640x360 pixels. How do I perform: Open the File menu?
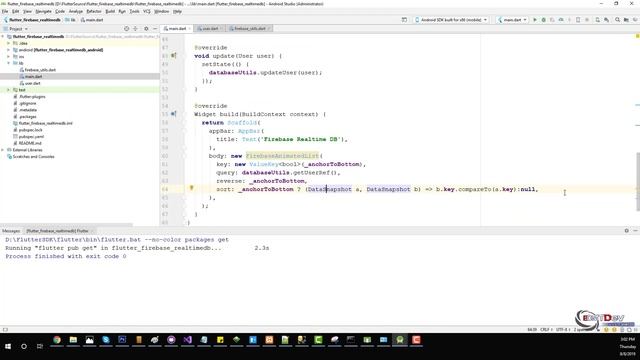pos(5,11)
